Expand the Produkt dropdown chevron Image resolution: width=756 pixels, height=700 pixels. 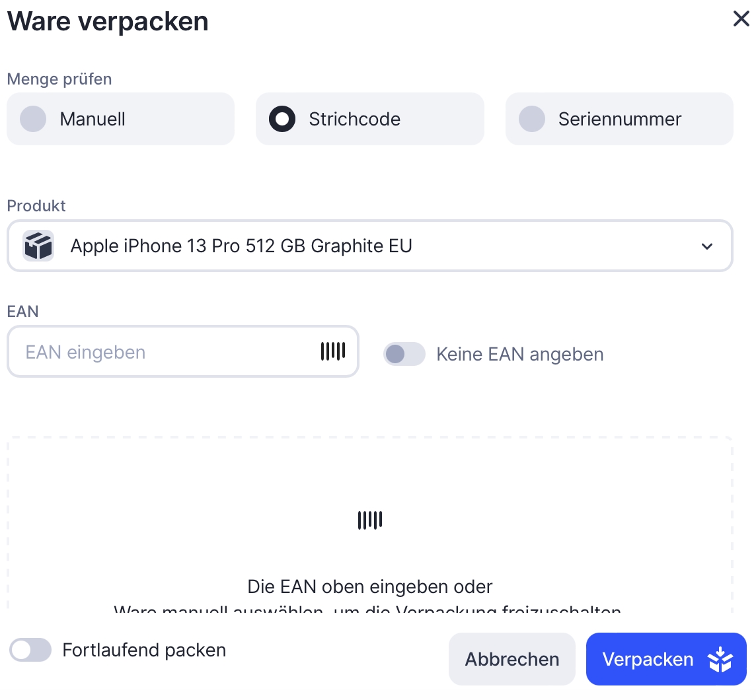[x=707, y=246]
